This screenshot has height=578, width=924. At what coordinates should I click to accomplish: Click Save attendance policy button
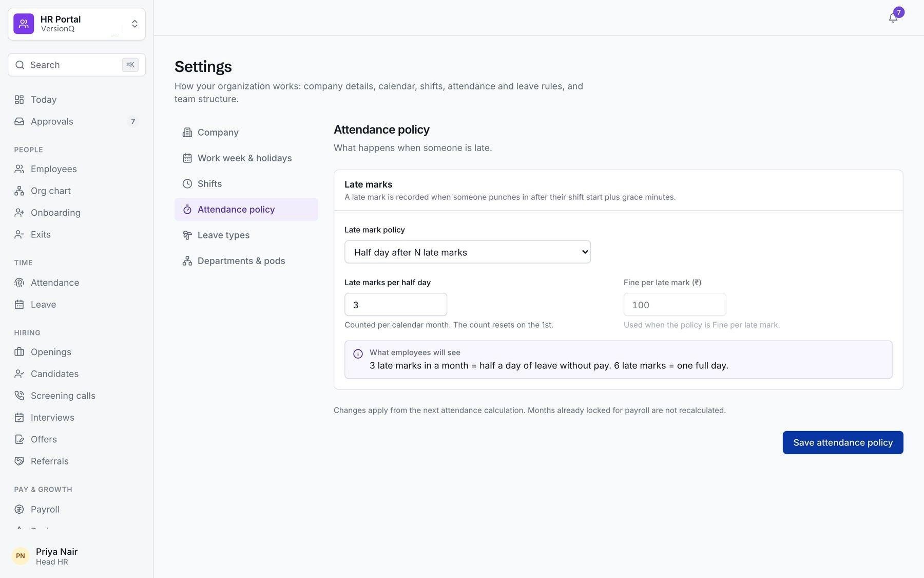pyautogui.click(x=843, y=442)
